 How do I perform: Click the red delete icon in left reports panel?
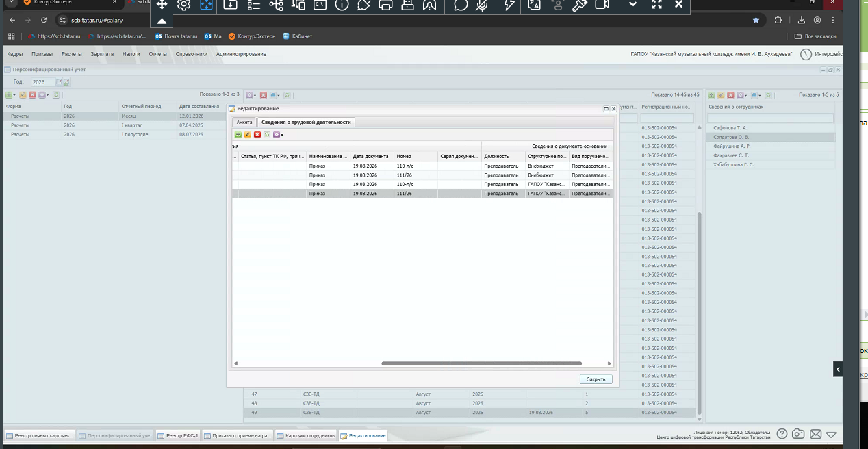click(x=32, y=95)
